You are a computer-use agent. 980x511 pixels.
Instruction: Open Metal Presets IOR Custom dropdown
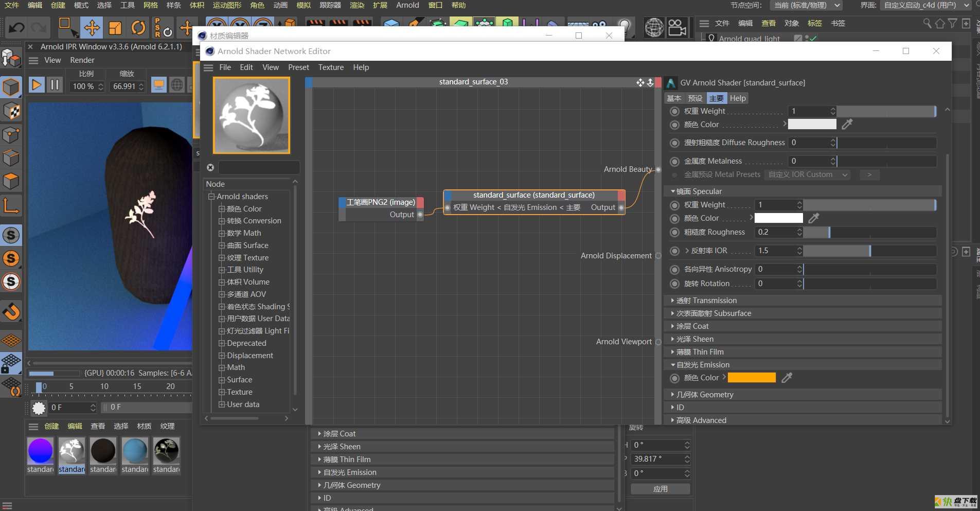click(807, 175)
